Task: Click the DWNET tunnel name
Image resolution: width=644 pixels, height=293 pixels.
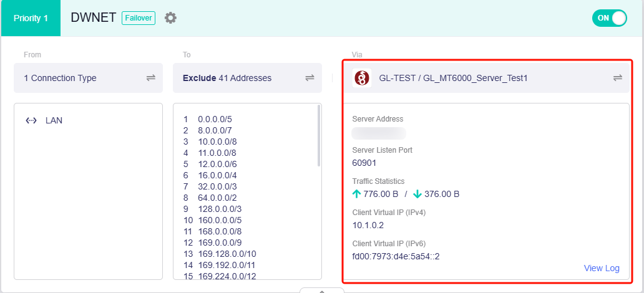Action: click(x=93, y=18)
